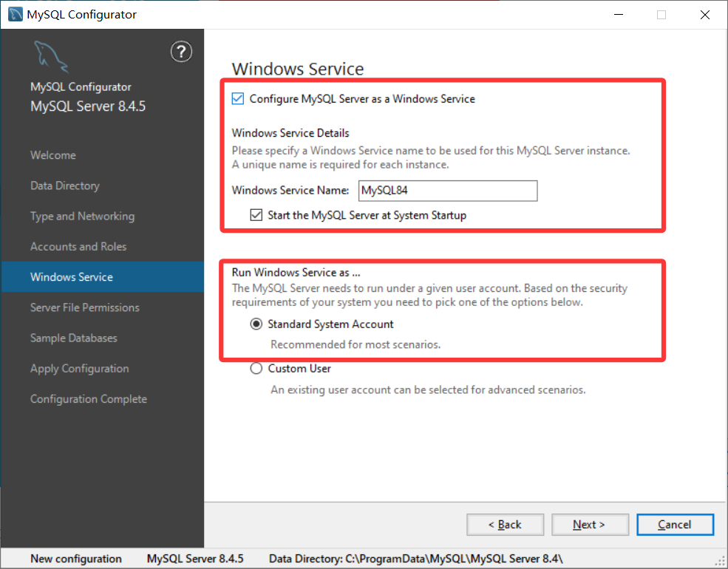Open the Apply Configuration step
Viewport: 728px width, 569px height.
(x=79, y=369)
